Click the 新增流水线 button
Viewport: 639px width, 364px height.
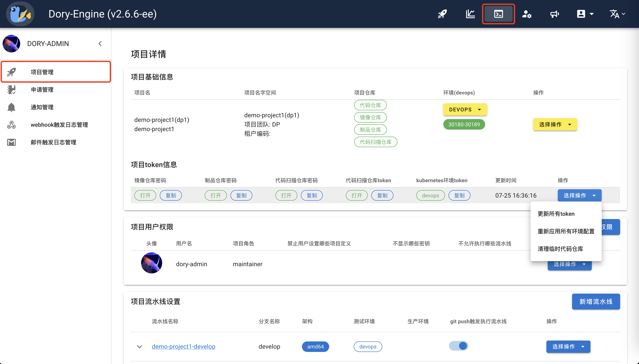tap(596, 302)
